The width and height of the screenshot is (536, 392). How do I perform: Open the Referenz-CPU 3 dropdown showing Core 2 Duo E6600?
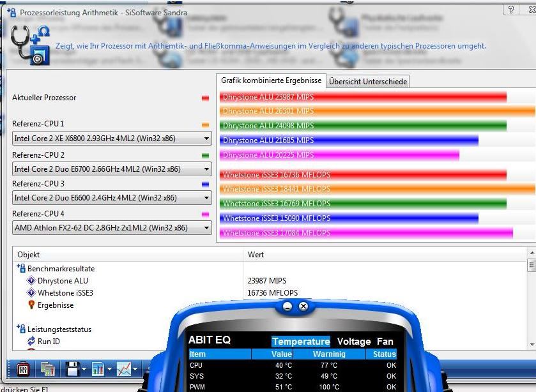[112, 198]
